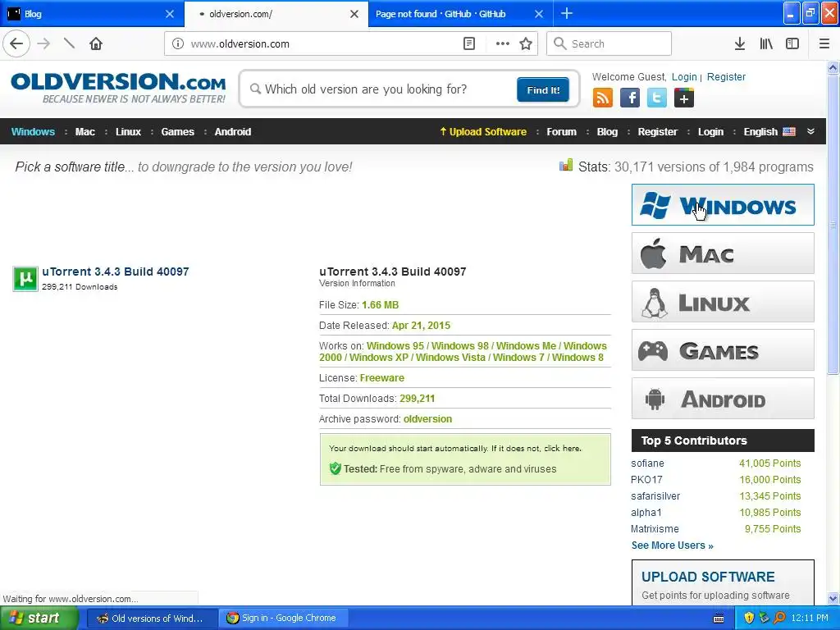The width and height of the screenshot is (840, 630).
Task: Select Mac in the navigation bar
Action: click(84, 132)
